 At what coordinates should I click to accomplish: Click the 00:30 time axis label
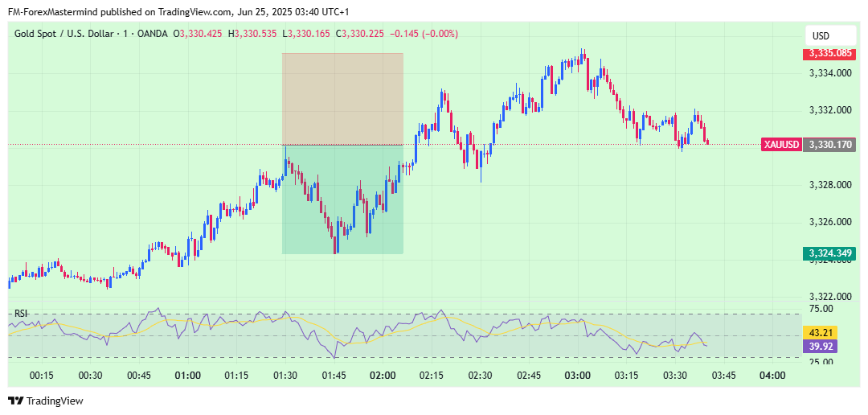[90, 376]
